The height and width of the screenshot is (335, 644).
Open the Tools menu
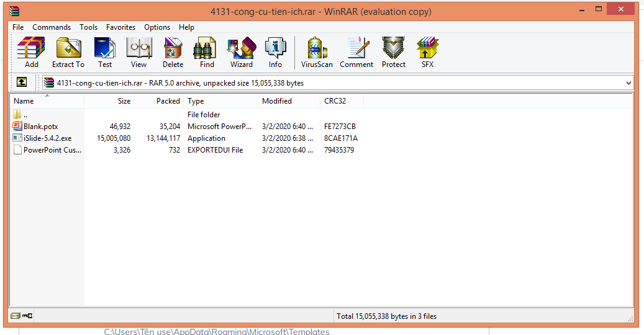[x=88, y=27]
